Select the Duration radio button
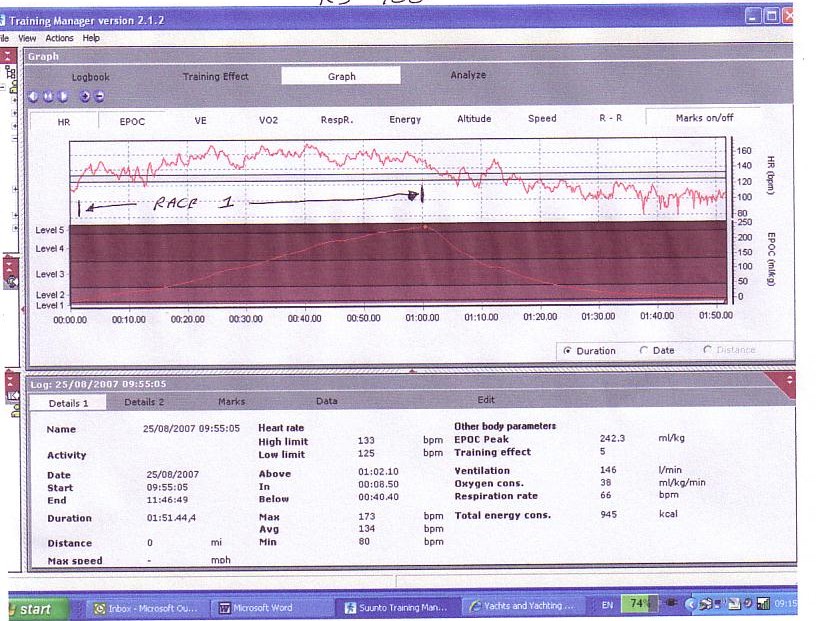This screenshot has width=816, height=621. 567,351
